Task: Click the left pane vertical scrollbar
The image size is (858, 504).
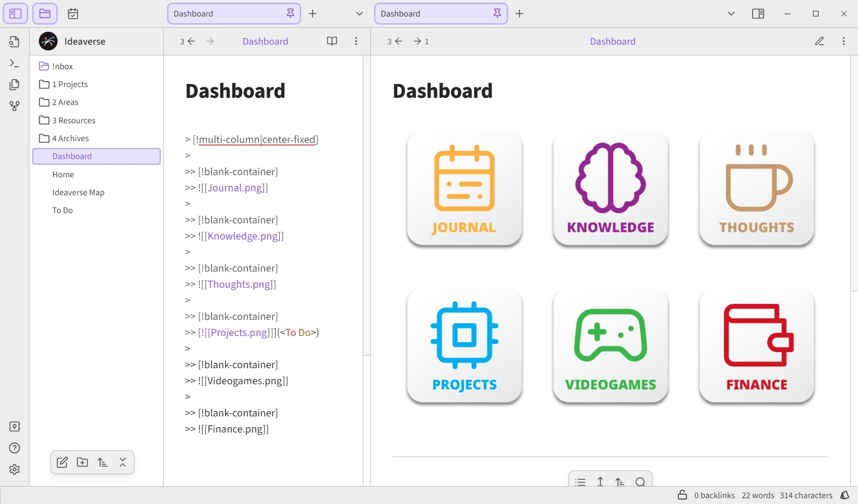Action: click(x=367, y=206)
